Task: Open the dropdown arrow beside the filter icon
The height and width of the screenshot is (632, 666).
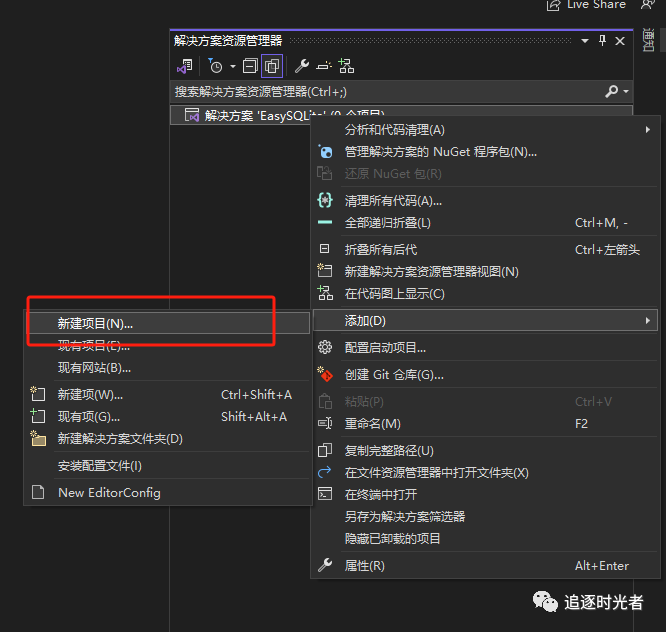Action: [x=232, y=66]
